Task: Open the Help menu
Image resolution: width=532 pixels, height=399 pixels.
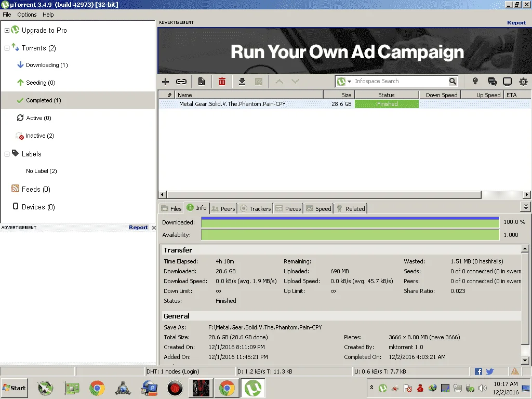Action: coord(48,15)
